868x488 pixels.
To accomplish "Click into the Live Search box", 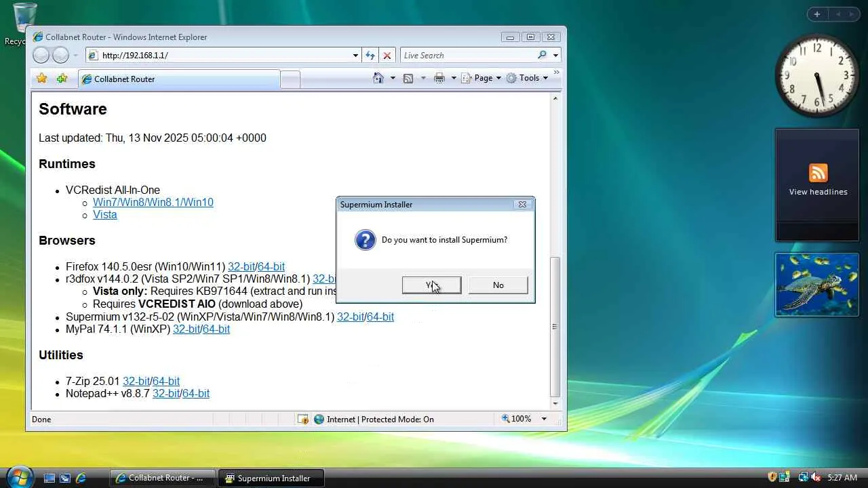I will [x=468, y=56].
